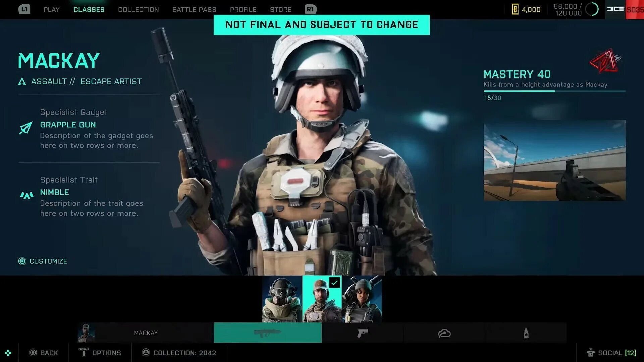Select the primary weapon rifle slot

click(267, 333)
